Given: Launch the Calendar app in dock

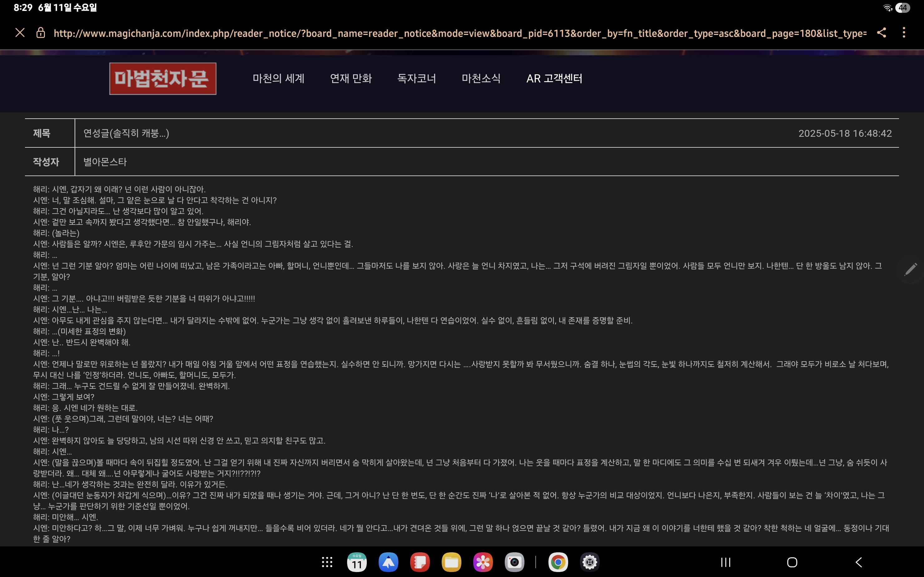Looking at the screenshot, I should click(357, 562).
